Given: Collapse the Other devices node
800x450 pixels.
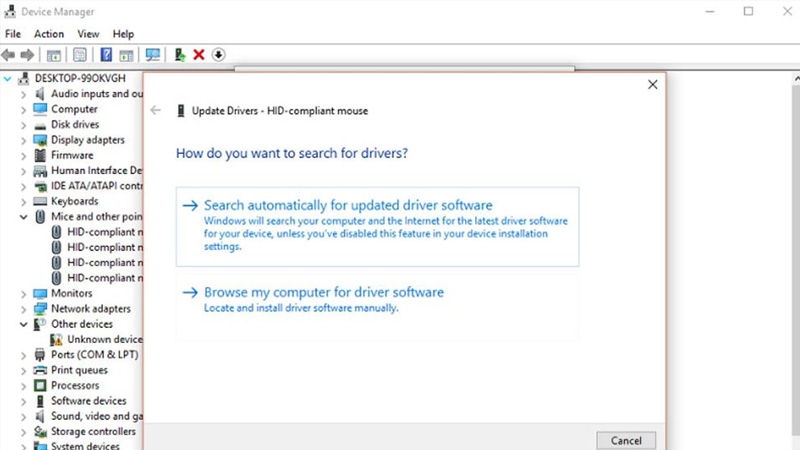Looking at the screenshot, I should pos(24,325).
